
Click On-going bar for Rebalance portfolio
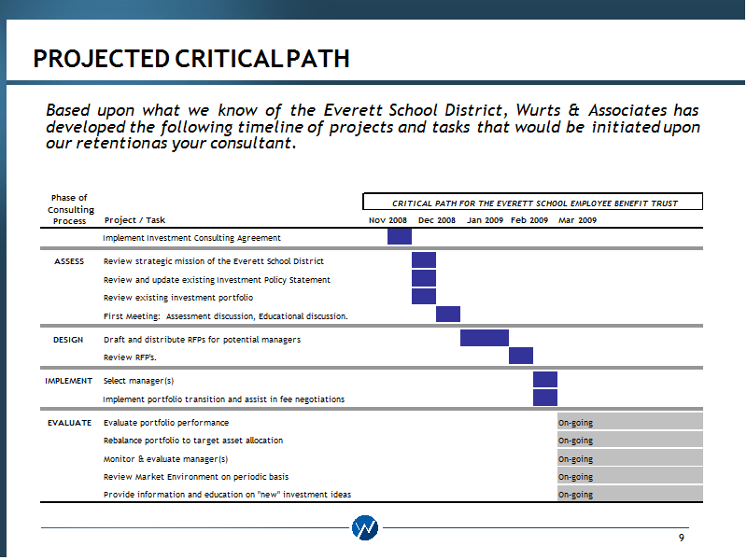coord(630,439)
